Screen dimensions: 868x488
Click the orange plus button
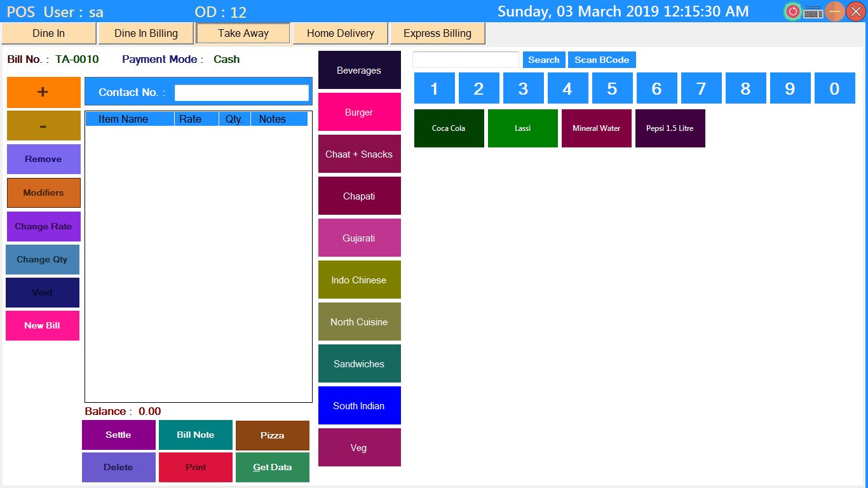tap(44, 92)
